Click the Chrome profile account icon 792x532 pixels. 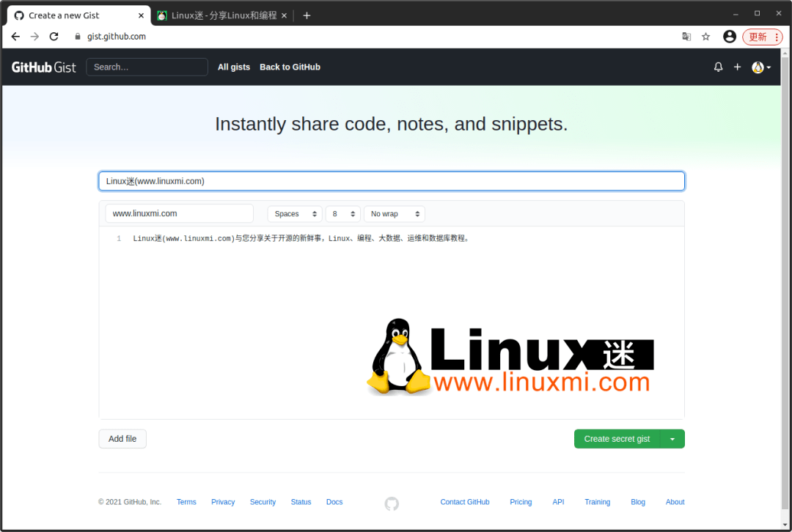point(729,36)
